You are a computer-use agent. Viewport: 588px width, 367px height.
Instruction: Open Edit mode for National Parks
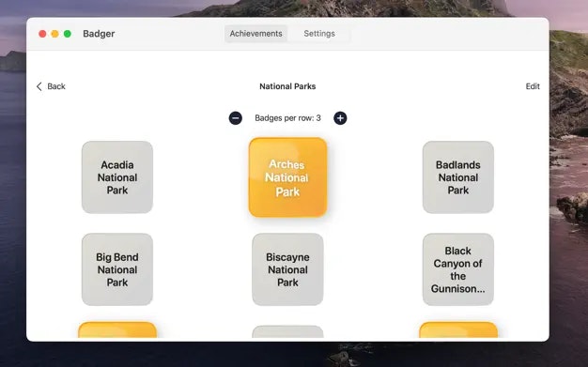[x=533, y=86]
